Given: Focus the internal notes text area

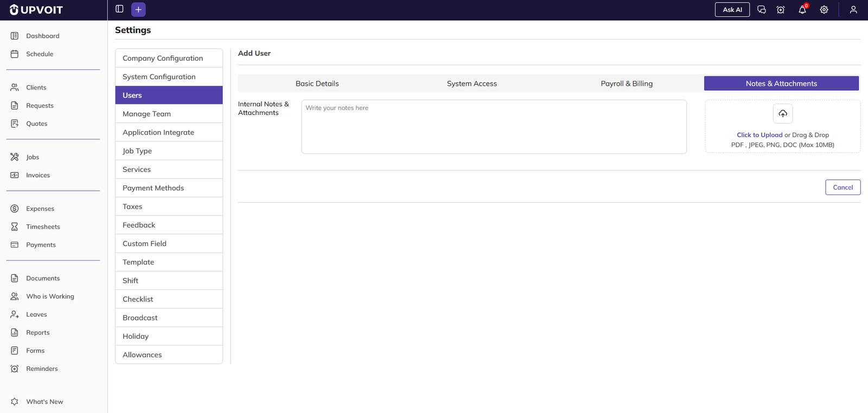Looking at the screenshot, I should 494,127.
